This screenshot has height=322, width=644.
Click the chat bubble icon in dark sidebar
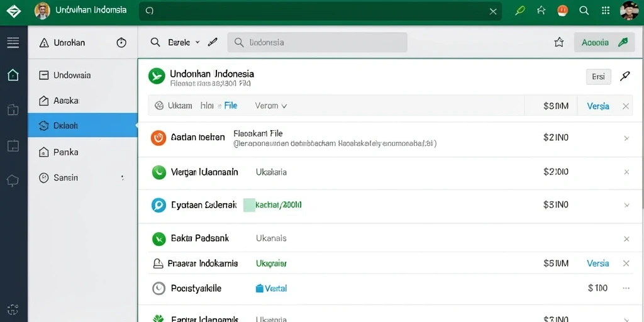[x=13, y=180]
